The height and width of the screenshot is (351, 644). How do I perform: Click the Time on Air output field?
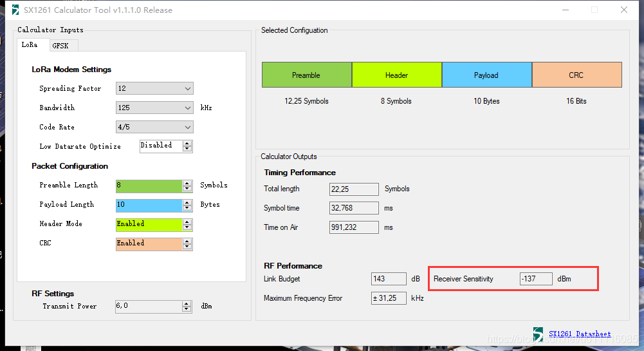(x=354, y=227)
